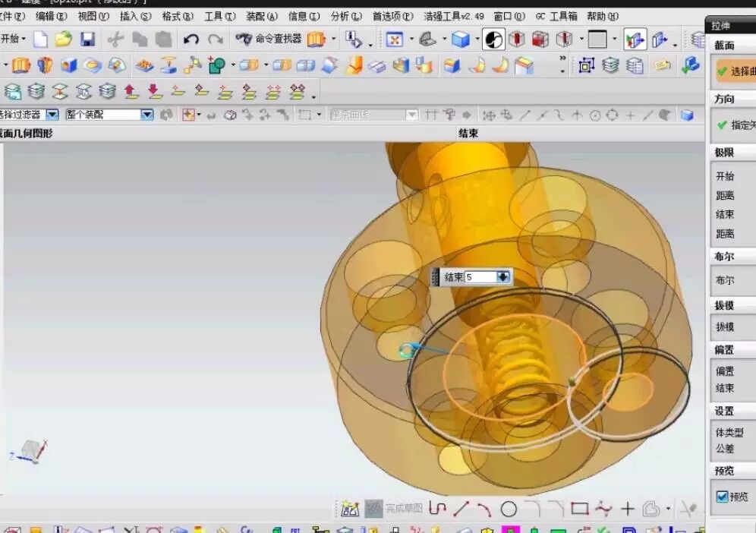
Task: Toggle the clip section view button
Action: pos(635,39)
